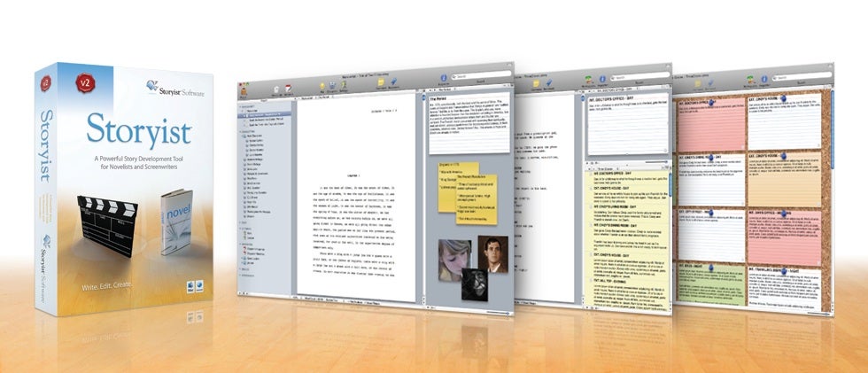Click the Bookmark icon in the screenplay window
This screenshot has width=868, height=373.
[x=548, y=83]
